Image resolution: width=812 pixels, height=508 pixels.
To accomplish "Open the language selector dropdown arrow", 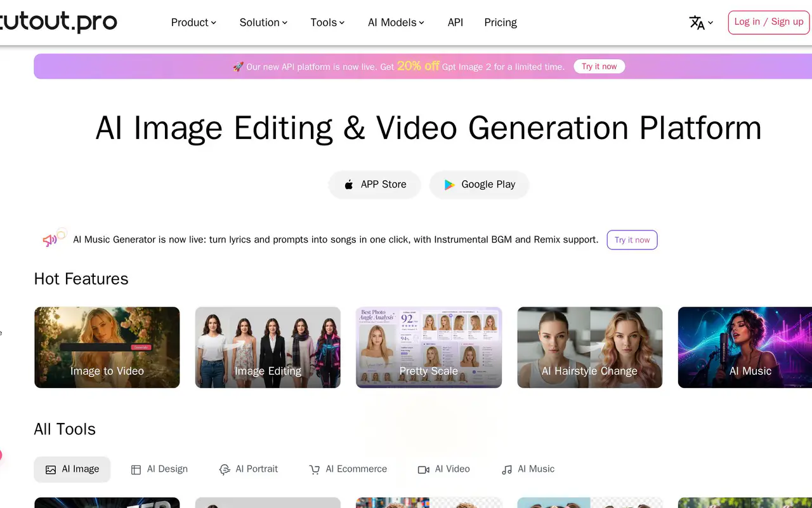I will click(x=710, y=23).
